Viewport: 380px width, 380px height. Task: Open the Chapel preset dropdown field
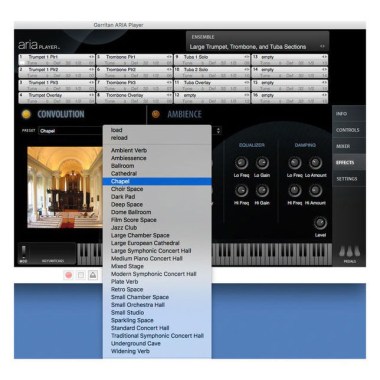tap(70, 131)
